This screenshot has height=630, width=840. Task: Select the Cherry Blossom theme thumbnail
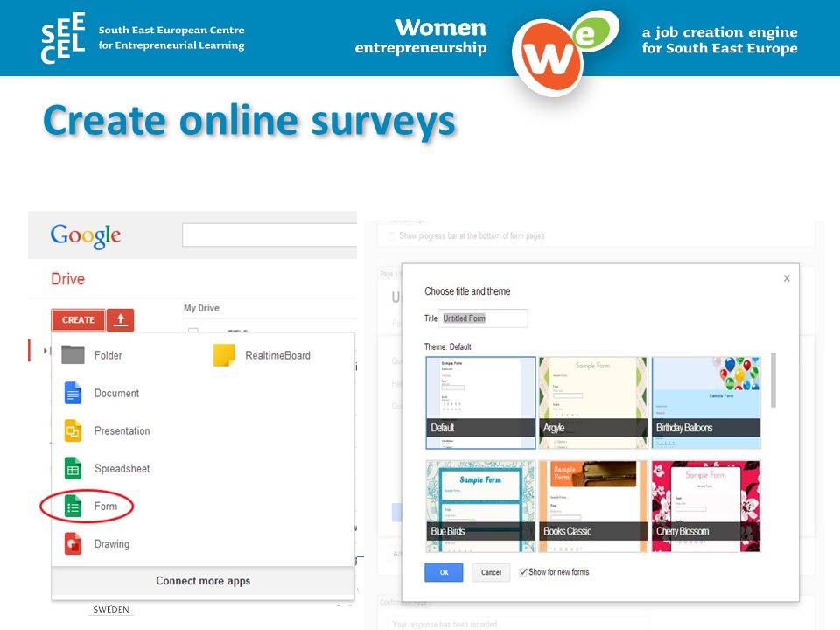706,507
